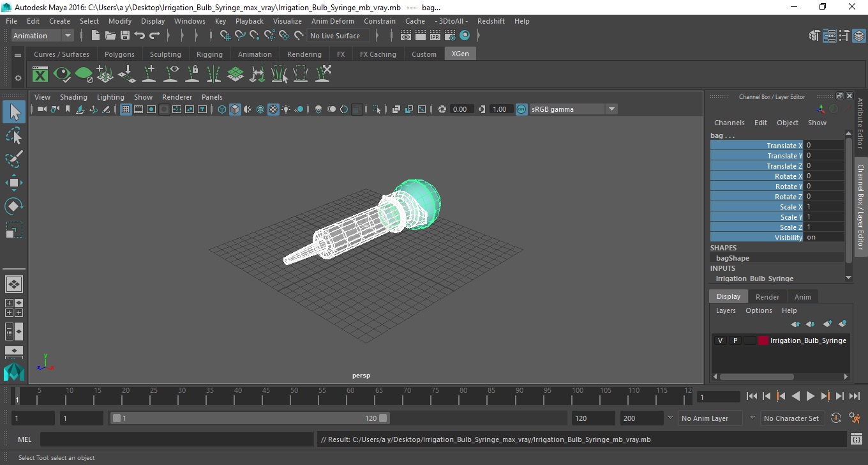Click the Undo arrow icon
868x465 pixels.
pos(140,36)
